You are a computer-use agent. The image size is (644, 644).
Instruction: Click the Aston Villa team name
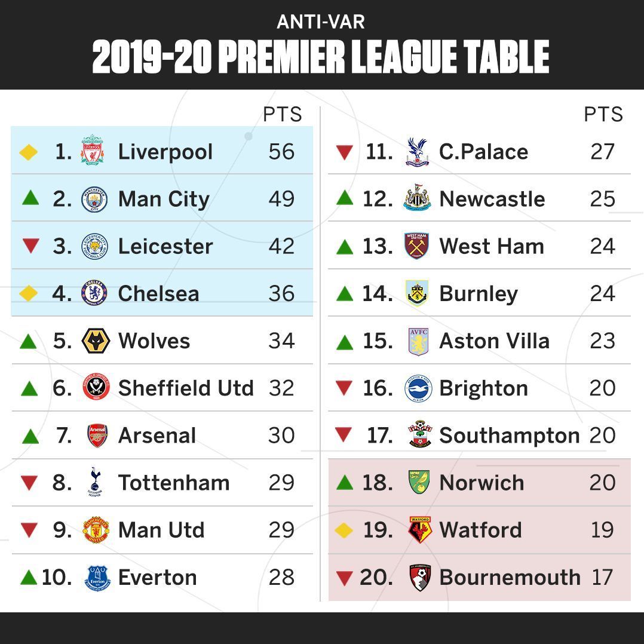click(x=494, y=341)
